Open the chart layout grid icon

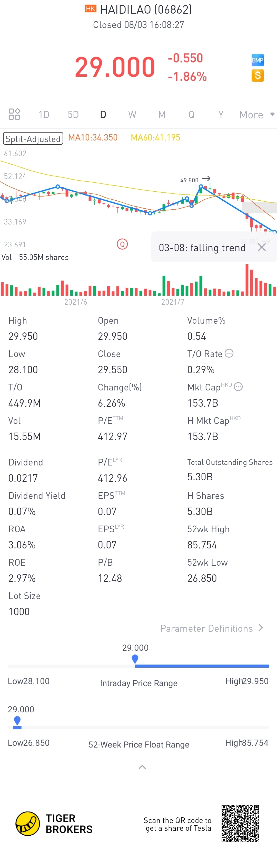[14, 114]
